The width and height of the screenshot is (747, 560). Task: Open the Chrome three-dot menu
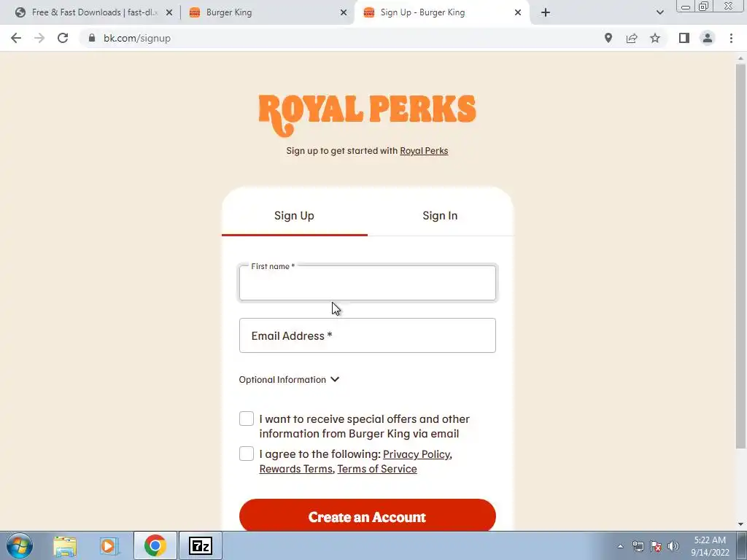[x=731, y=38]
